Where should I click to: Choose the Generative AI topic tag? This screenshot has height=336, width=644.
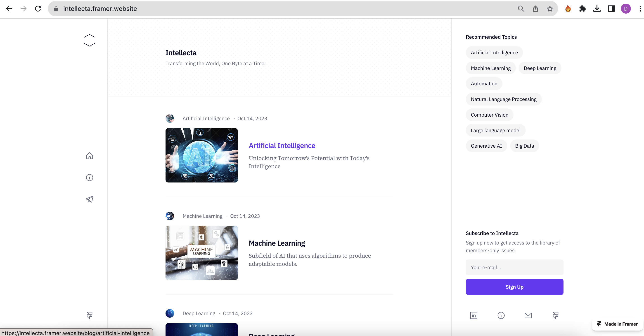point(486,146)
